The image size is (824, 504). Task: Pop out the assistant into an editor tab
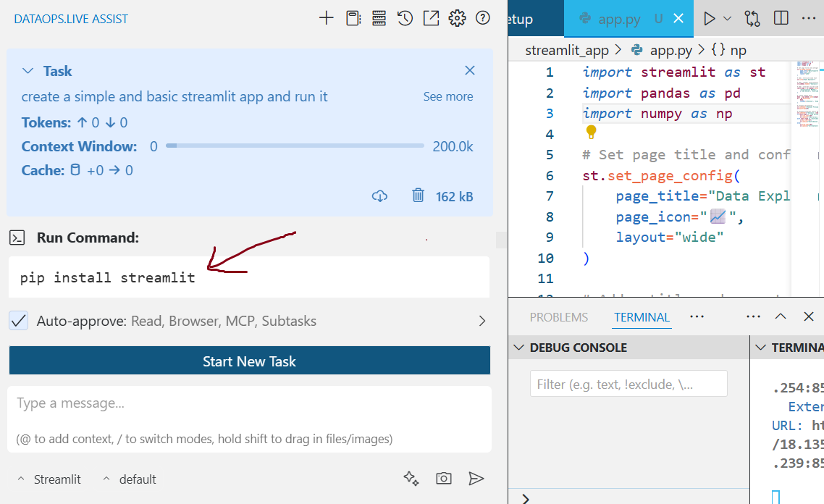click(x=431, y=18)
